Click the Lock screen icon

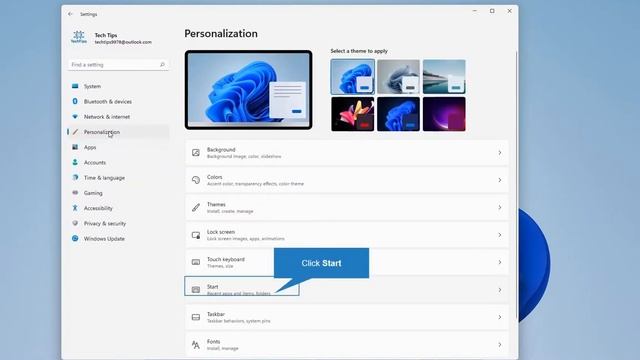click(x=196, y=235)
